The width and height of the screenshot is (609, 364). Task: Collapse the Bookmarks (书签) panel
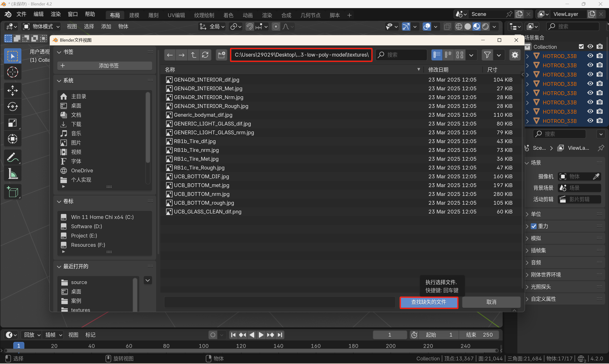[x=59, y=52]
